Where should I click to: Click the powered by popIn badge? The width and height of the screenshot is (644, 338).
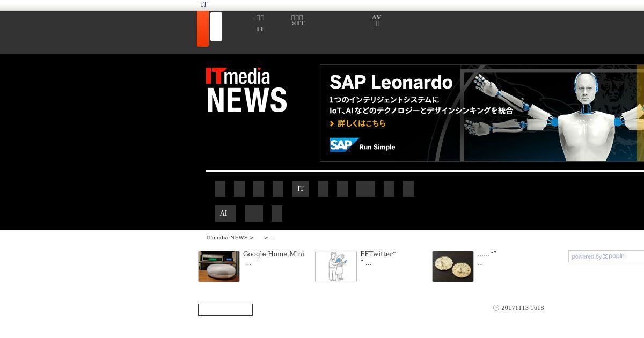pyautogui.click(x=606, y=256)
